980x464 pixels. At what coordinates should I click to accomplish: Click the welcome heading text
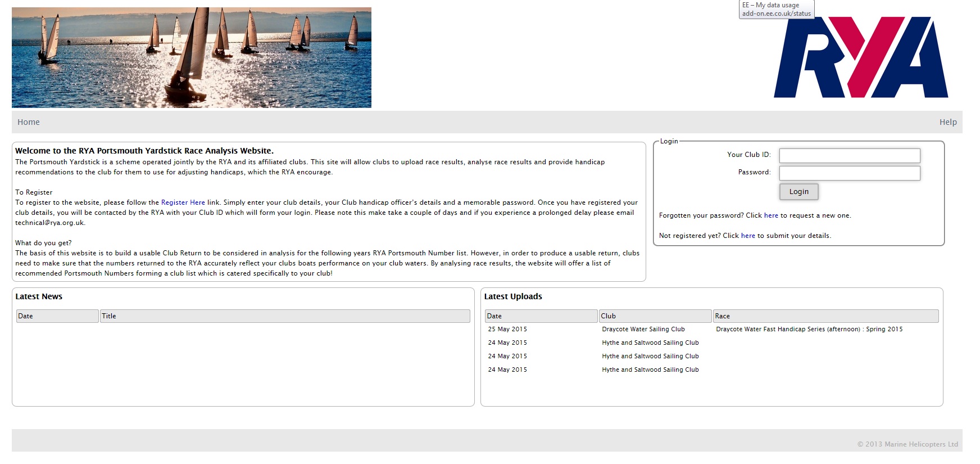(144, 151)
